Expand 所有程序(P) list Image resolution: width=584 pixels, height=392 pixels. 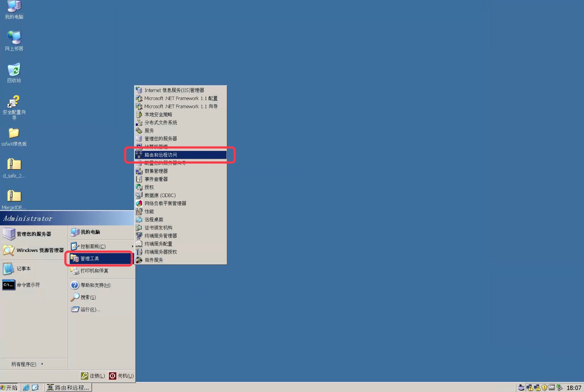34,364
